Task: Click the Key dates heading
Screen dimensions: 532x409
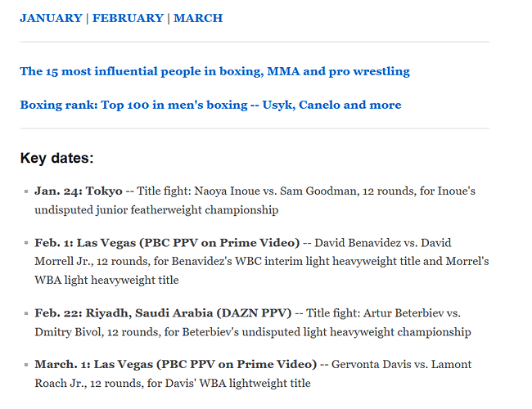Action: pyautogui.click(x=56, y=158)
